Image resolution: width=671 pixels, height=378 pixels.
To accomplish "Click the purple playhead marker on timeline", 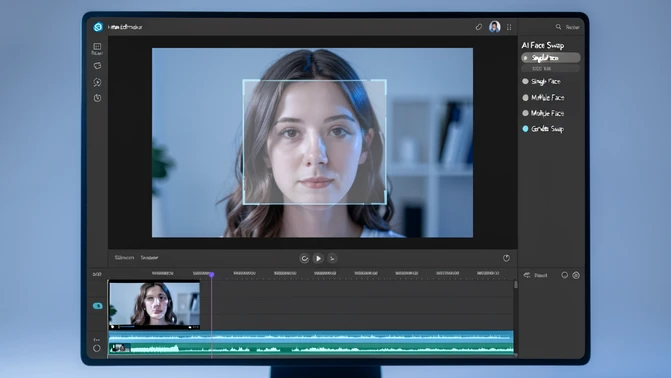I will pos(211,274).
